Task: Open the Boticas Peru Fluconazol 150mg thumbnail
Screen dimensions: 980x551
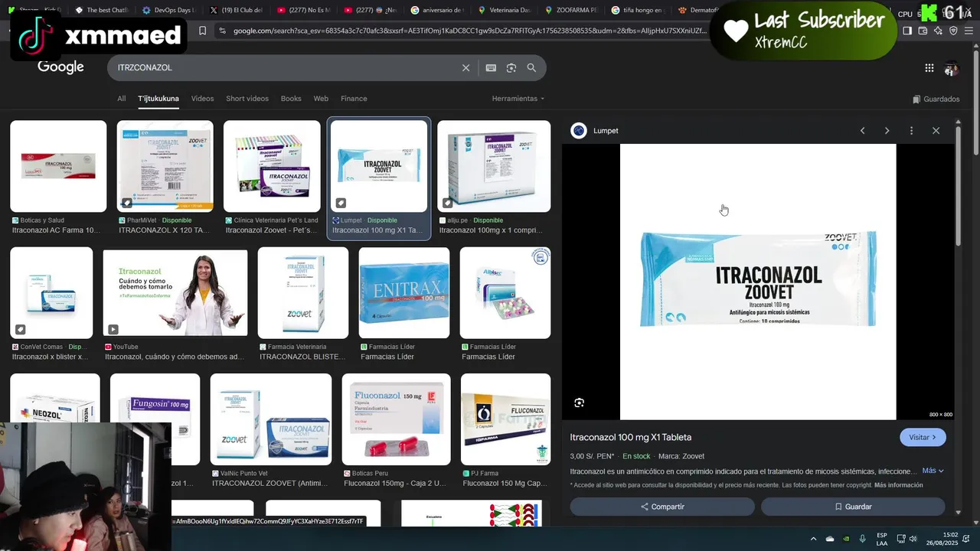Action: click(x=394, y=419)
